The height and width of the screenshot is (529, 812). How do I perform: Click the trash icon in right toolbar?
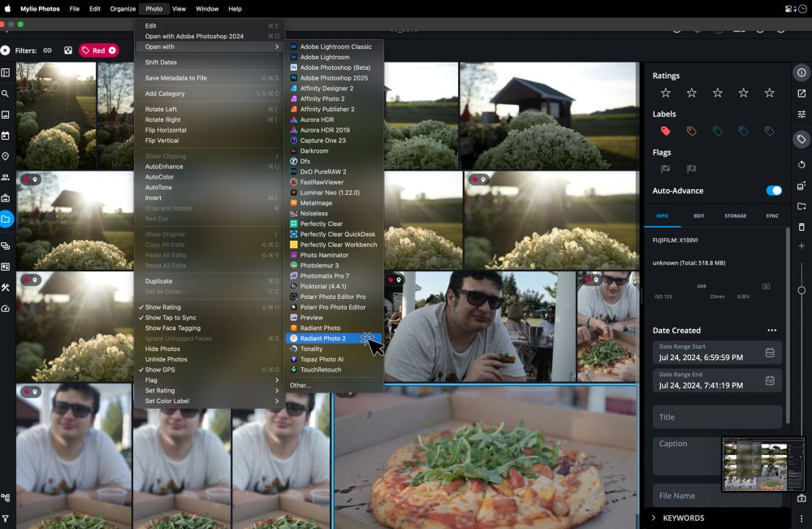(801, 227)
